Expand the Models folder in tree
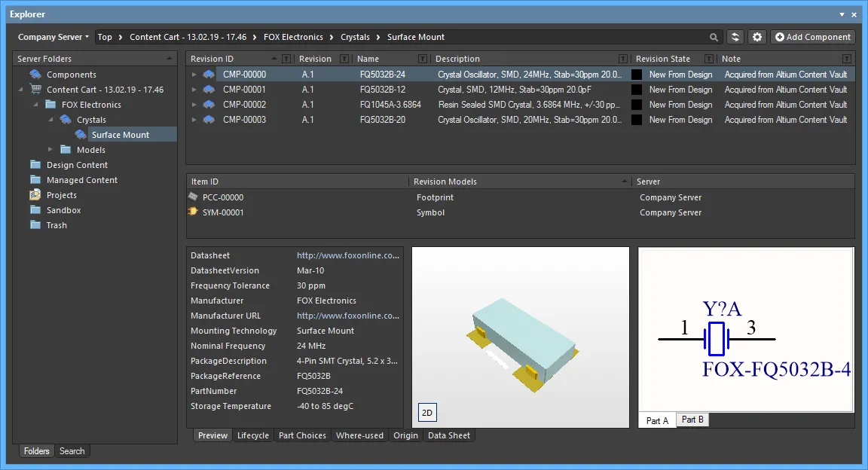 (50, 150)
